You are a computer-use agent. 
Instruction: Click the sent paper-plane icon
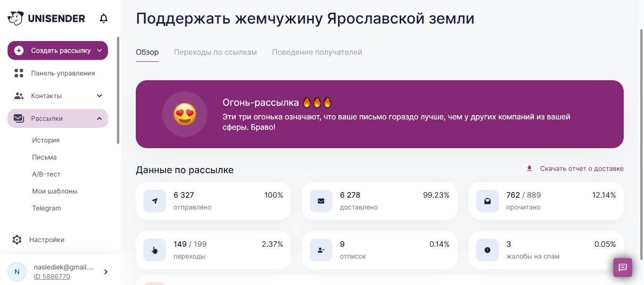(155, 201)
